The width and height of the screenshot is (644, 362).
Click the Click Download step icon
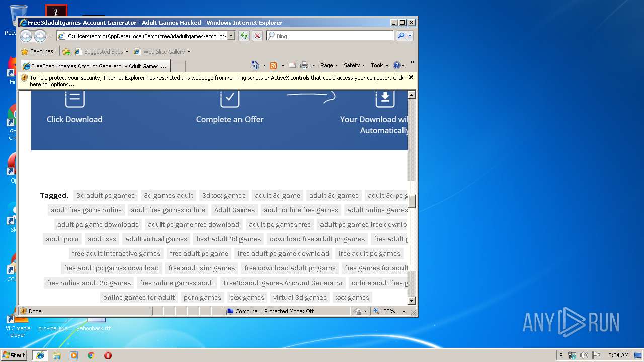(x=74, y=99)
